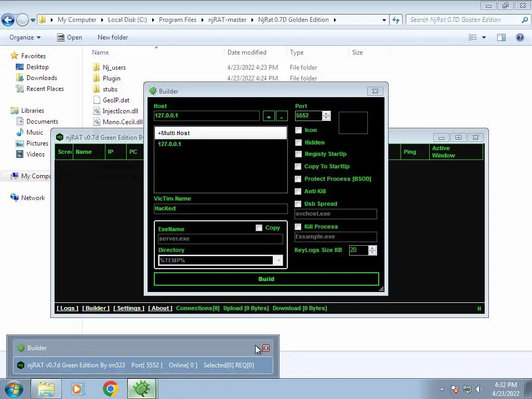Select the stubs folder
The height and width of the screenshot is (399, 532).
[110, 89]
